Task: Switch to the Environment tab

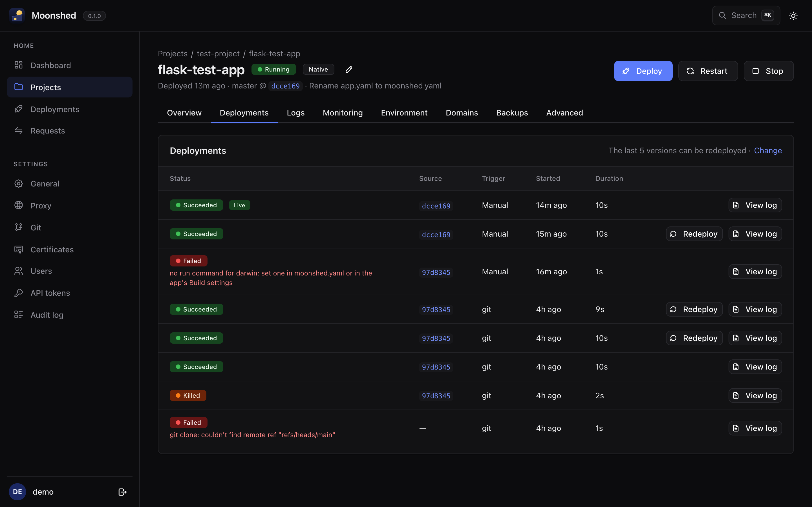Action: click(404, 113)
